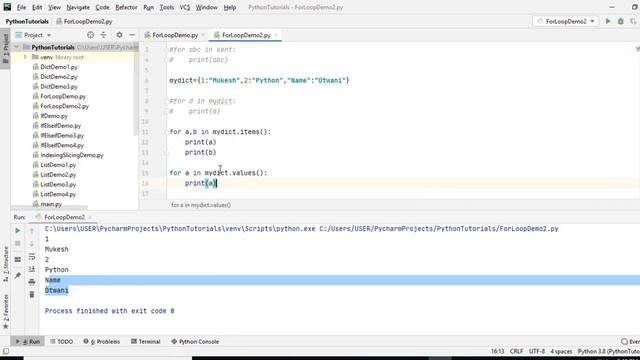The image size is (640, 360).
Task: Click the 16:13 cursor position indicator
Action: click(x=497, y=351)
